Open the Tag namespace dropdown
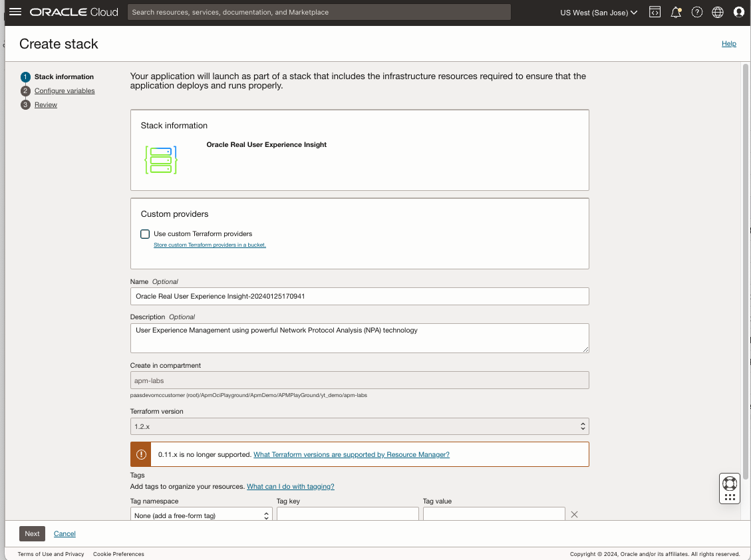Screen dimensions: 751x560 click(x=202, y=515)
